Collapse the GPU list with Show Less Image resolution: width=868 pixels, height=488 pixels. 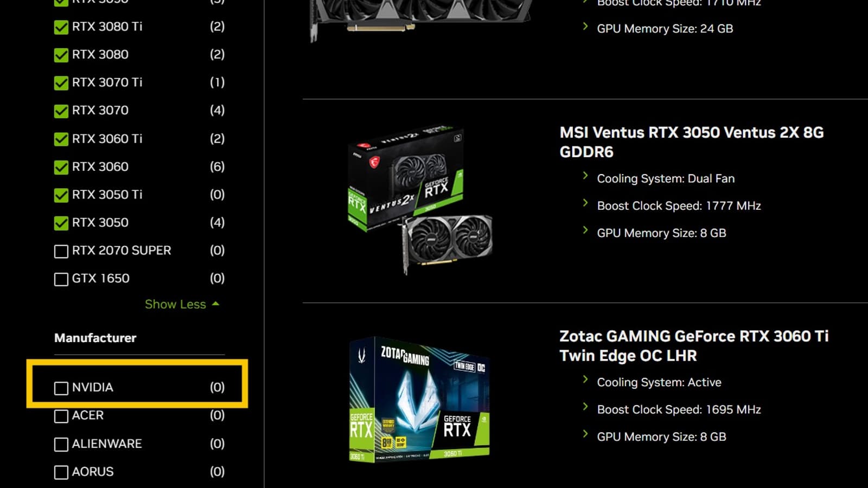(x=175, y=304)
